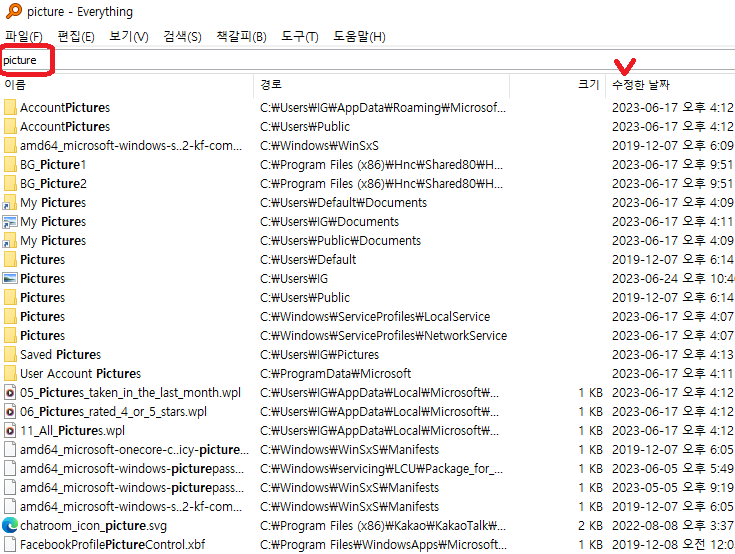The height and width of the screenshot is (554, 735).
Task: Click My Pictures icon in Users\IG\Documents
Action: coord(10,222)
